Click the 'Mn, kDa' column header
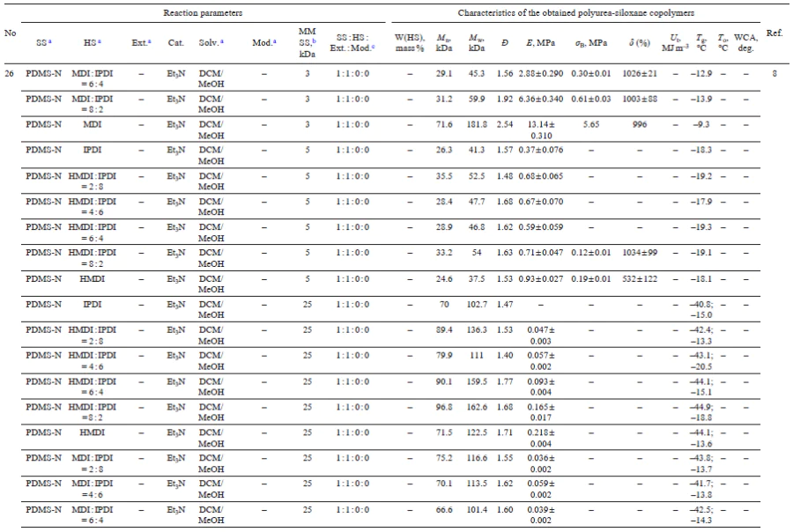Viewport: 793px width, 532px height. [x=444, y=43]
